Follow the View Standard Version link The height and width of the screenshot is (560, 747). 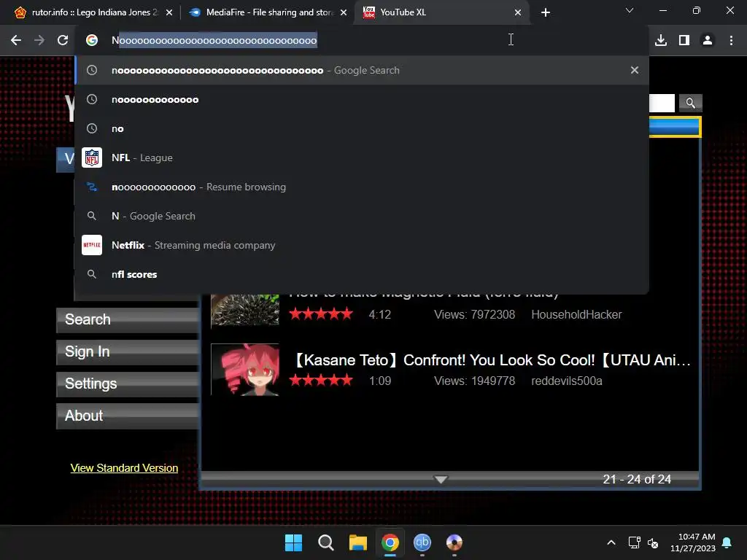(124, 468)
